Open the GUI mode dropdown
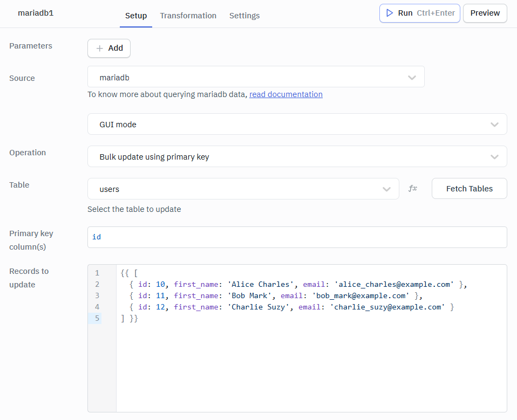This screenshot has height=420, width=517. [297, 124]
